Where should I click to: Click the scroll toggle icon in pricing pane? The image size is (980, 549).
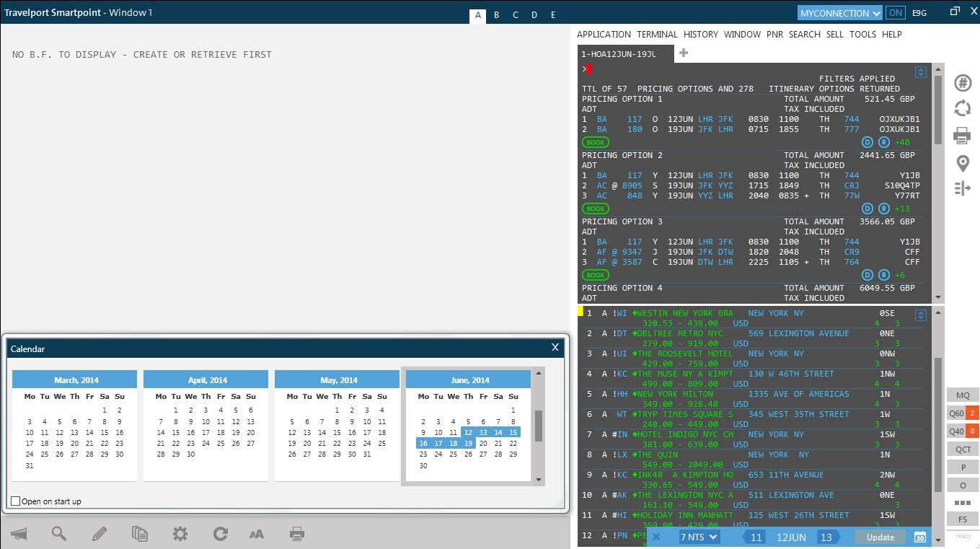[x=920, y=72]
